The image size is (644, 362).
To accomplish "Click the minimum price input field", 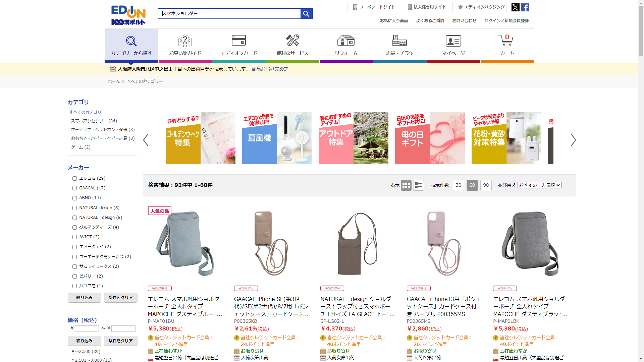I will (x=87, y=328).
